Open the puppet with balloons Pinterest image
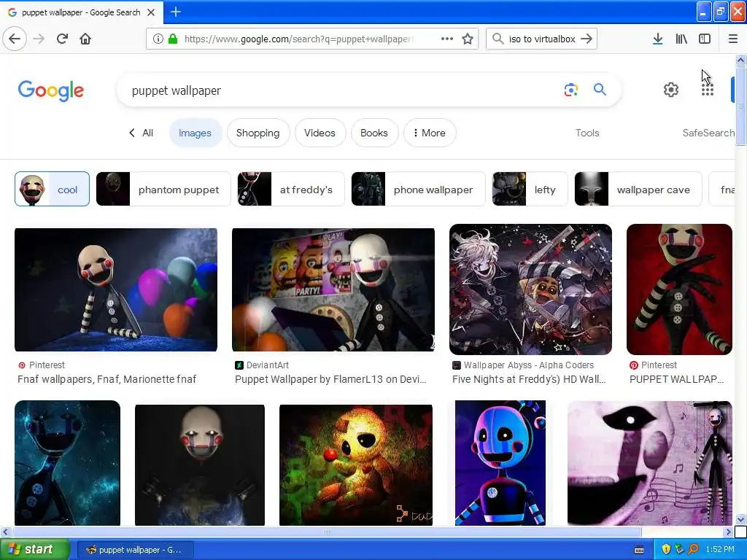 pos(116,289)
